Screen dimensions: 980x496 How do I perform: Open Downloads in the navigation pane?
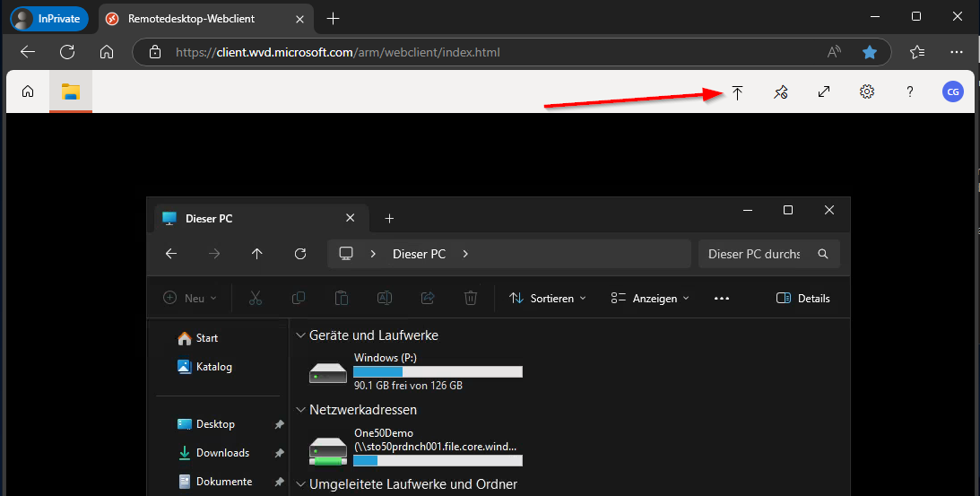coord(213,453)
